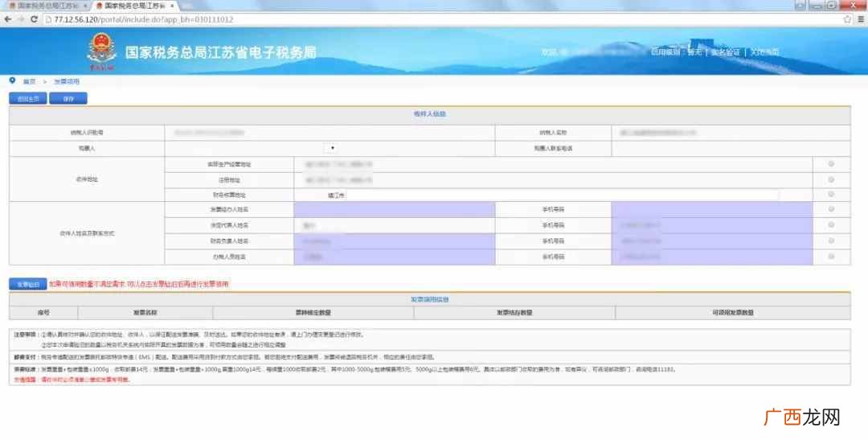Open the 首页 breadcrumb link
Viewport: 868px width, 440px height.
(x=30, y=81)
